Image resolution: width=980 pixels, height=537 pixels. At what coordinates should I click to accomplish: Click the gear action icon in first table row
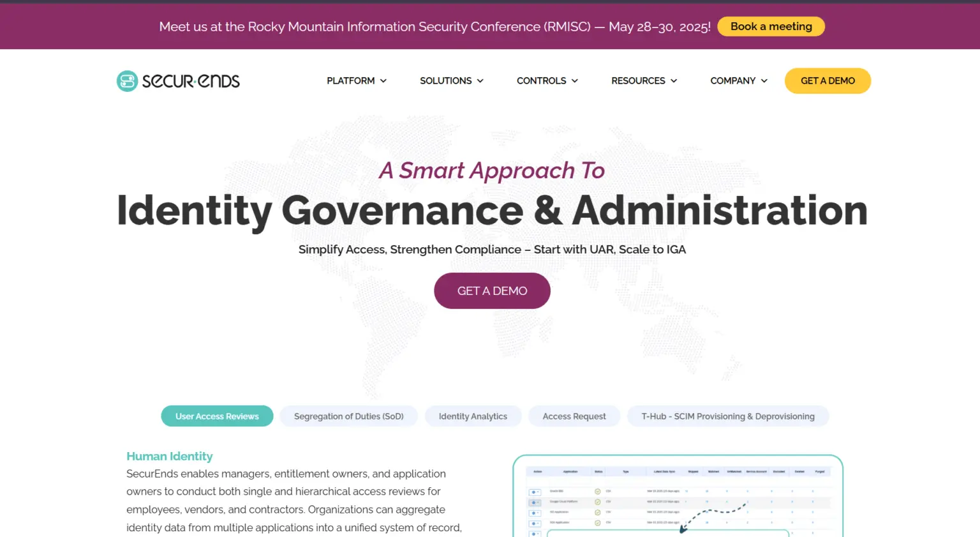point(535,492)
